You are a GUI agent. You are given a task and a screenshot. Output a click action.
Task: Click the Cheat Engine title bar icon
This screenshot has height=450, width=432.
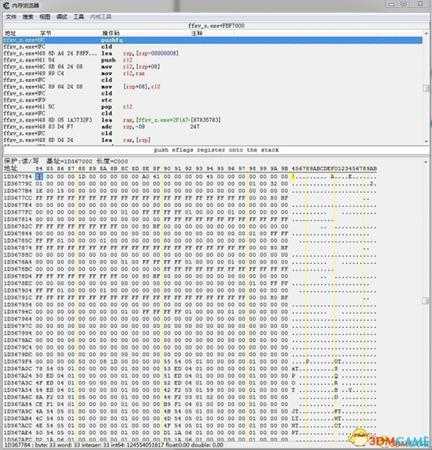[6, 5]
